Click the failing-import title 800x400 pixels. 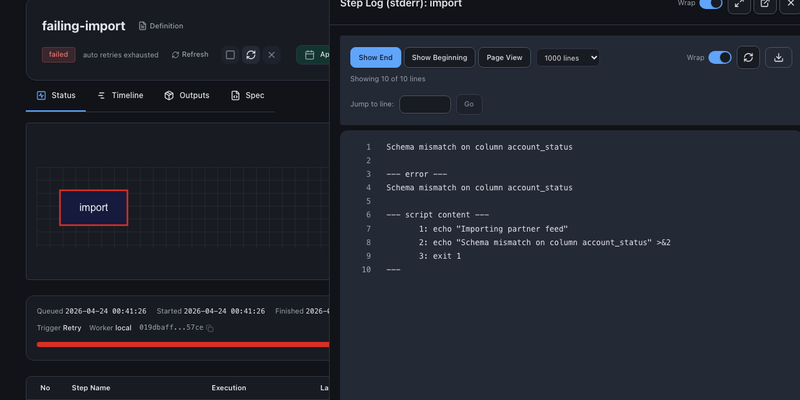(84, 27)
